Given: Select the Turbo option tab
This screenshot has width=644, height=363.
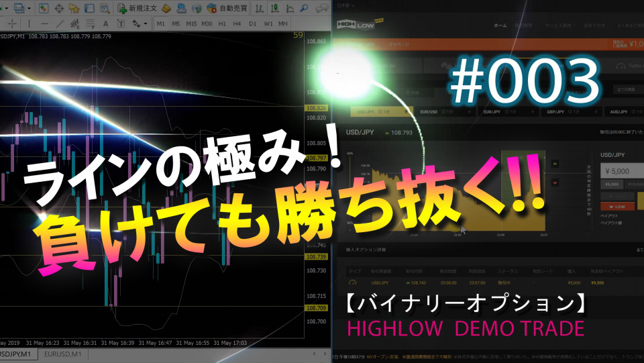Looking at the screenshot, I should (x=631, y=66).
